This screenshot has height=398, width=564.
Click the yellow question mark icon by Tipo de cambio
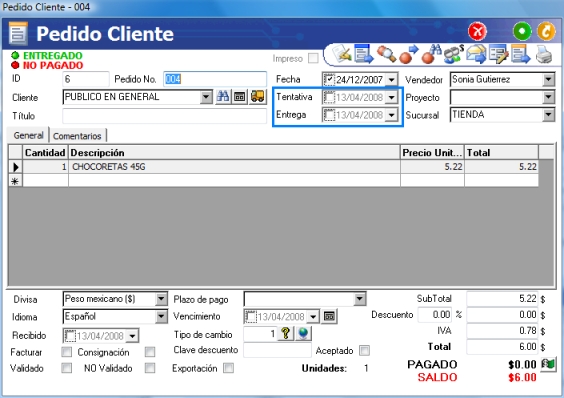(x=286, y=334)
